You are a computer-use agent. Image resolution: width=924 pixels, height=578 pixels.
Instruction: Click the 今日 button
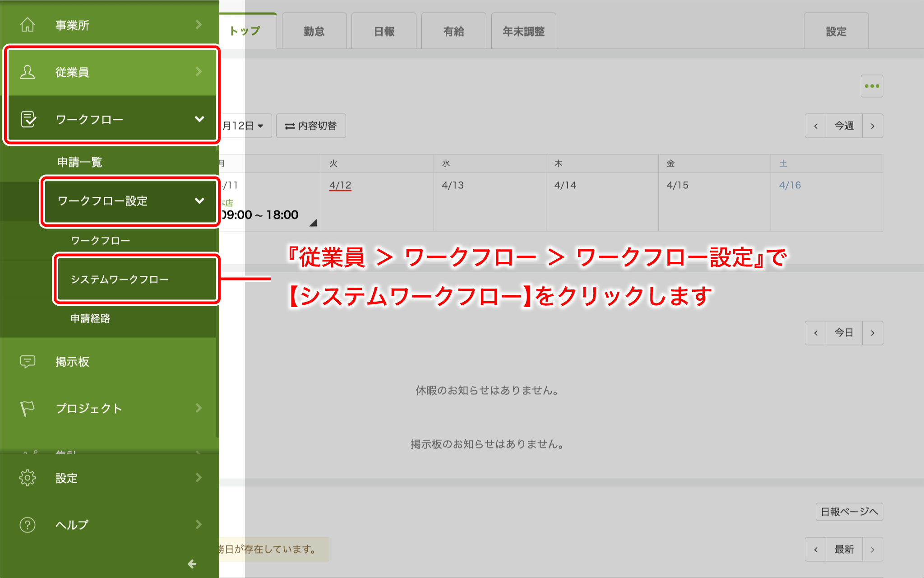tap(844, 333)
